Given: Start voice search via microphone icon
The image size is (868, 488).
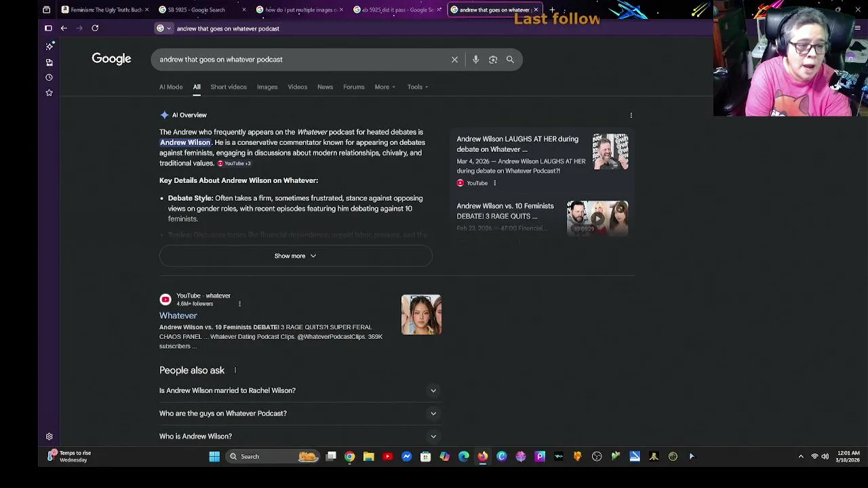Looking at the screenshot, I should 475,60.
